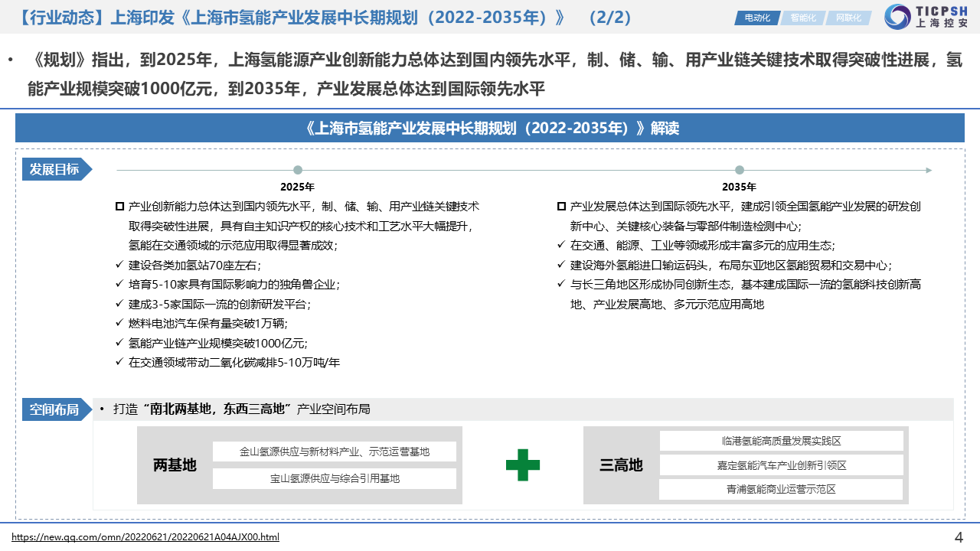Click the timeline arrowhead at right end

click(x=929, y=170)
